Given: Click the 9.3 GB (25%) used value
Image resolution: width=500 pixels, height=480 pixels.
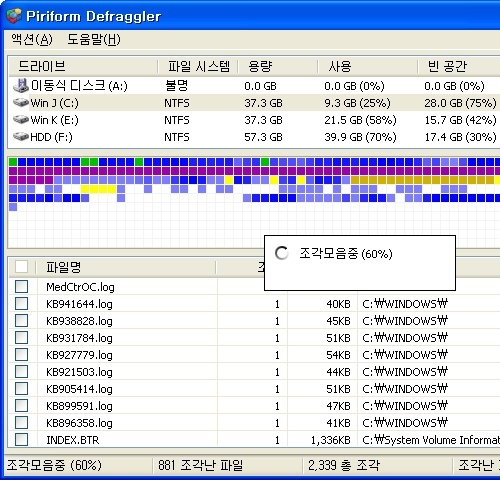Looking at the screenshot, I should click(x=357, y=103).
